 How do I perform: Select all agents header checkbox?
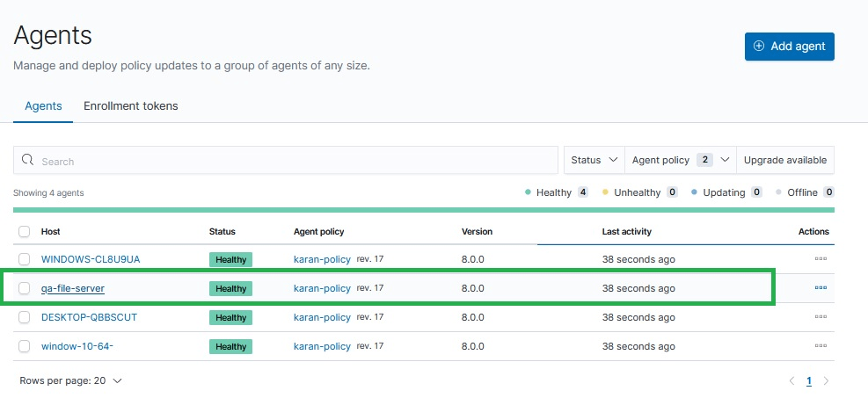pyautogui.click(x=24, y=231)
